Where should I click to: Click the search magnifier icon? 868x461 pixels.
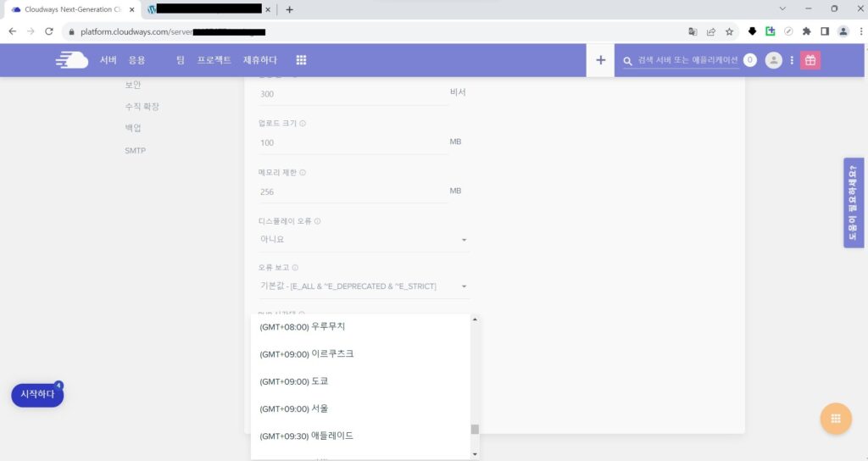tap(628, 61)
